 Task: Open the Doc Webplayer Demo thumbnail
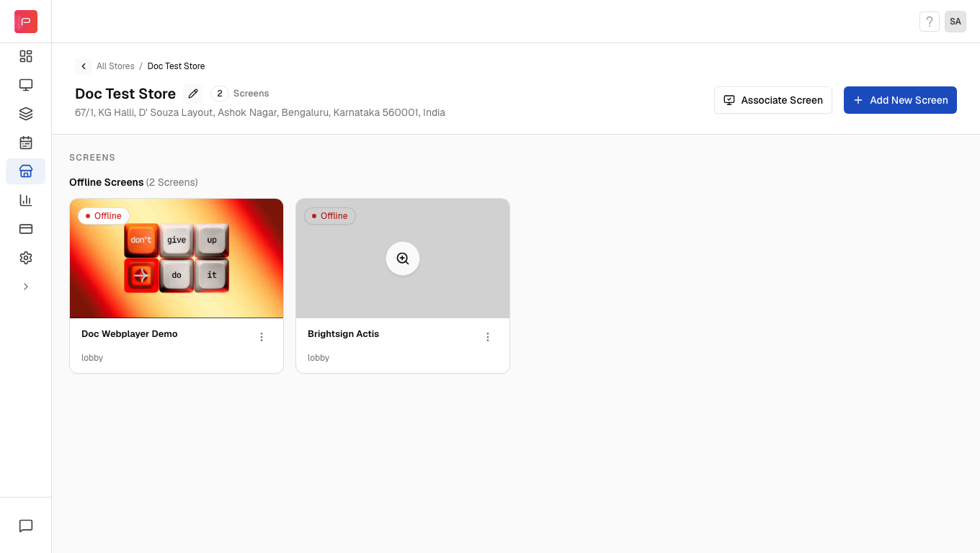(x=177, y=258)
